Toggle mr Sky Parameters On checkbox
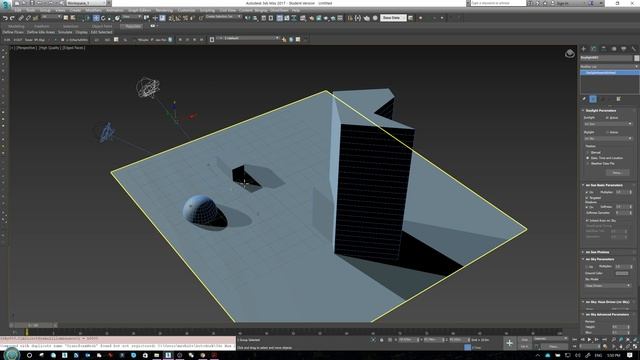640x360 pixels. (587, 267)
